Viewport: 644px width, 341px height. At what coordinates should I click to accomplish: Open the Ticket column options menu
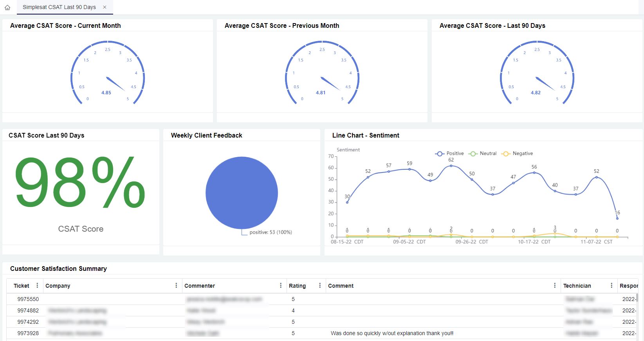pyautogui.click(x=37, y=285)
